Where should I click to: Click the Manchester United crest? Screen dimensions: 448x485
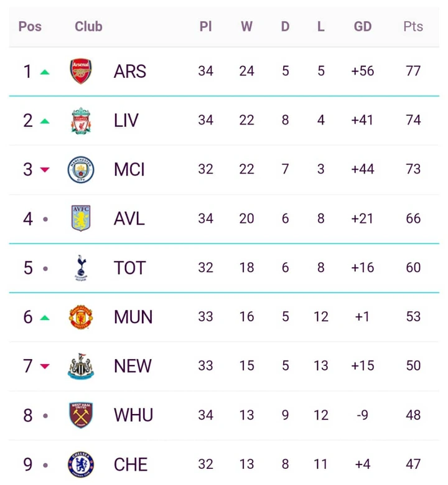pos(81,317)
